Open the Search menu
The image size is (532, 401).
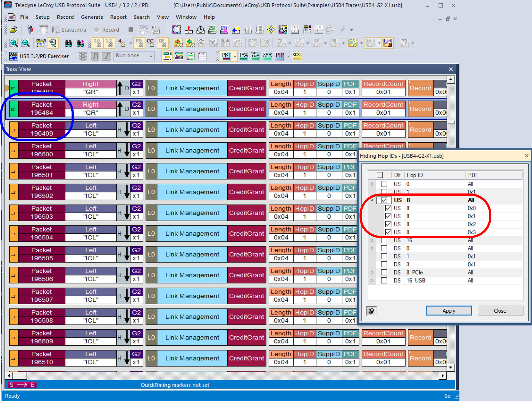tap(142, 17)
